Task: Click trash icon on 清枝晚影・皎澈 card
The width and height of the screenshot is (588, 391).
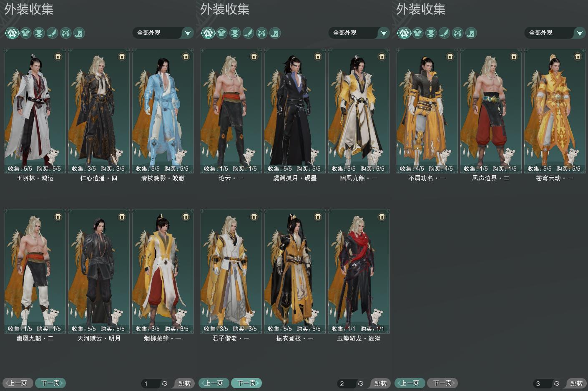Action: click(x=186, y=56)
